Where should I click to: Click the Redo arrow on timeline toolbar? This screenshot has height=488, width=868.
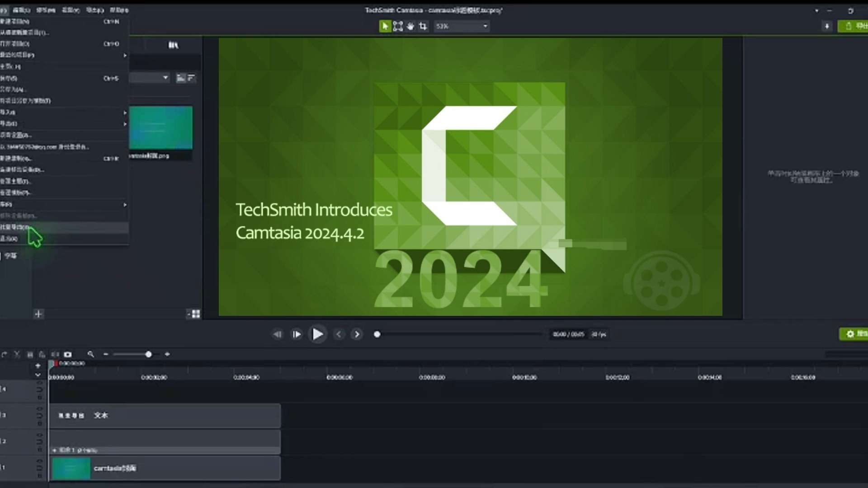click(4, 355)
